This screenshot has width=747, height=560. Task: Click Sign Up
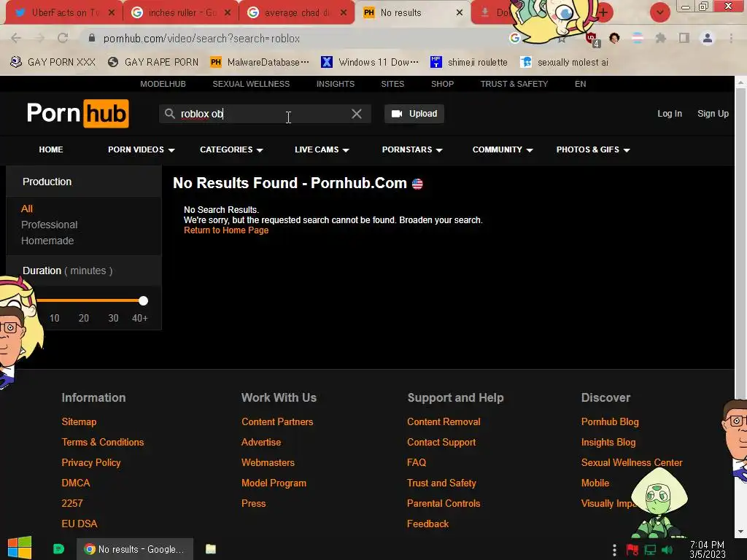tap(713, 114)
